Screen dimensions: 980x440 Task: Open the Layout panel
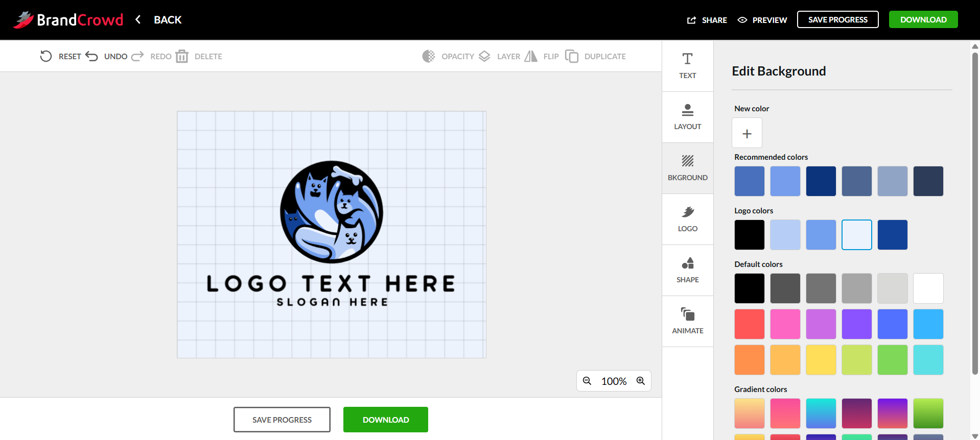click(688, 117)
